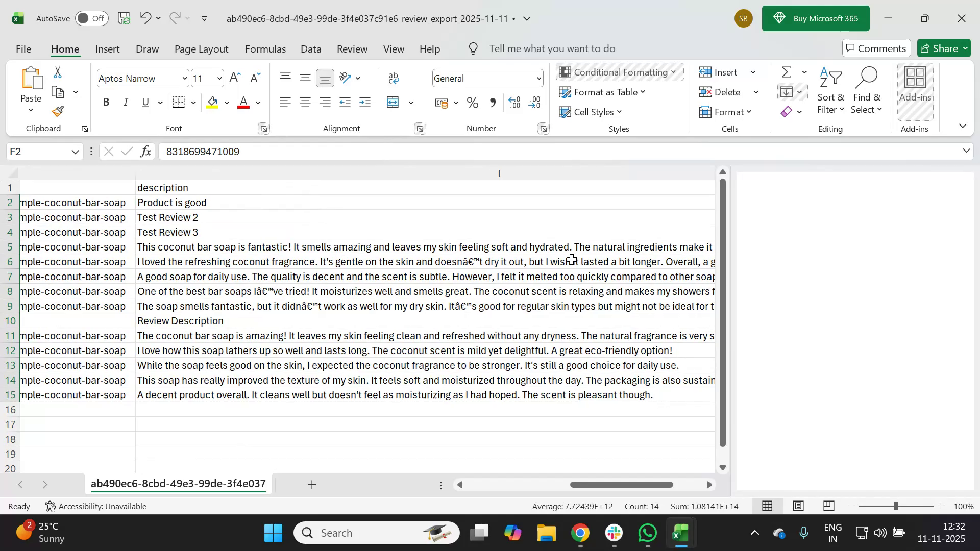This screenshot has height=551, width=980.
Task: Open the Number Format dropdown showing General
Action: pyautogui.click(x=538, y=78)
